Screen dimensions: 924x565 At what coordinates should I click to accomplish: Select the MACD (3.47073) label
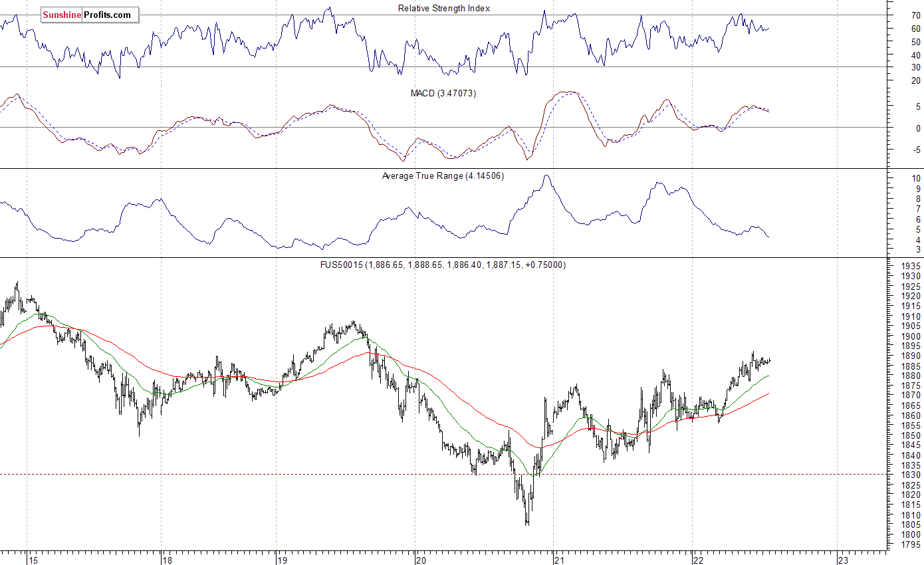coord(443,94)
